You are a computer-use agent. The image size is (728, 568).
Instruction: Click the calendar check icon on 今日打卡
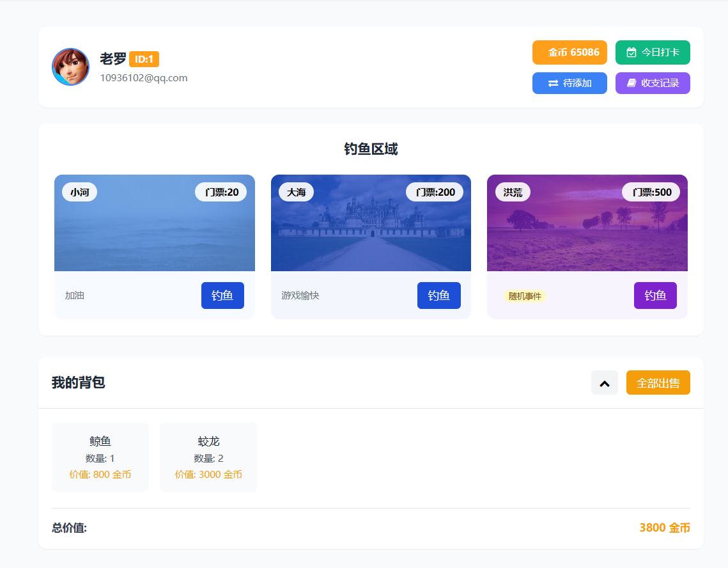631,52
